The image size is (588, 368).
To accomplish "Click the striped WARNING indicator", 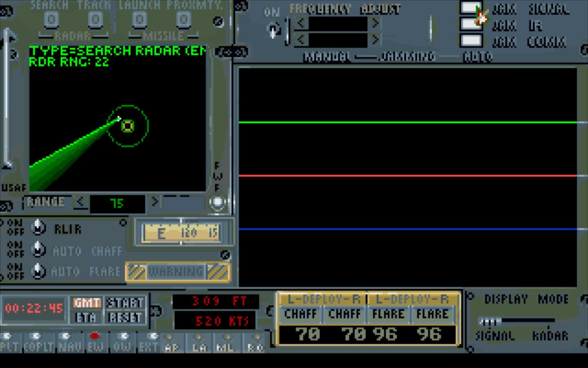I will point(178,272).
